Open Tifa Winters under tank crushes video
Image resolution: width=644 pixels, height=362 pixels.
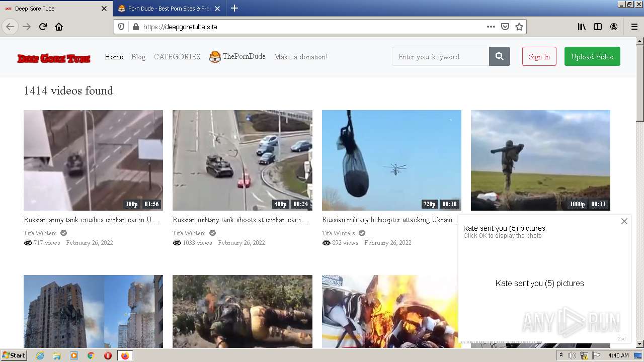click(39, 233)
